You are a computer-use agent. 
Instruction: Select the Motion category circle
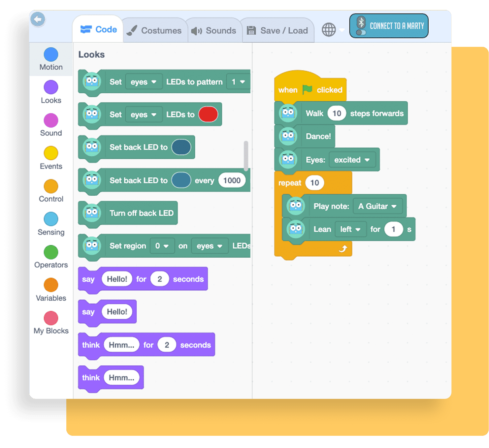tap(51, 55)
